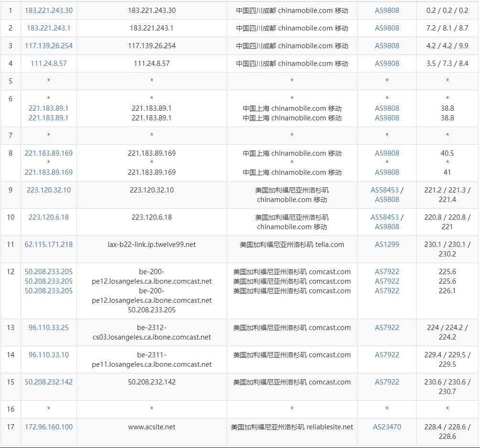Open the AS9808 link in hop 2 row
The height and width of the screenshot is (448, 480).
pyautogui.click(x=387, y=28)
